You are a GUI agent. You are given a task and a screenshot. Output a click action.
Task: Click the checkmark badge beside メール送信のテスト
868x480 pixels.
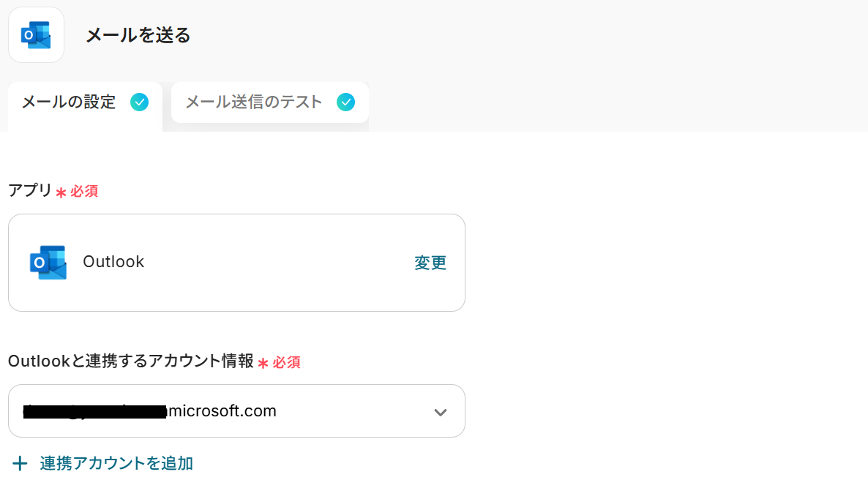346,102
